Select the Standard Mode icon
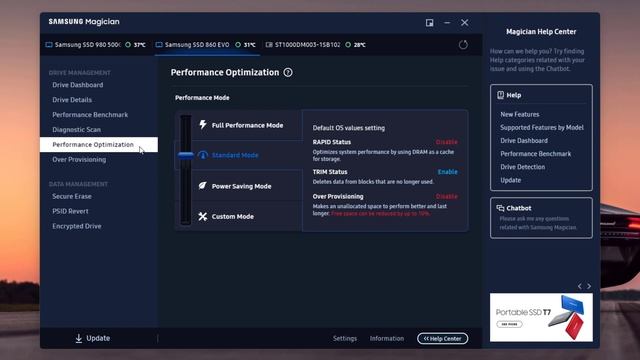640x360 pixels. [202, 155]
